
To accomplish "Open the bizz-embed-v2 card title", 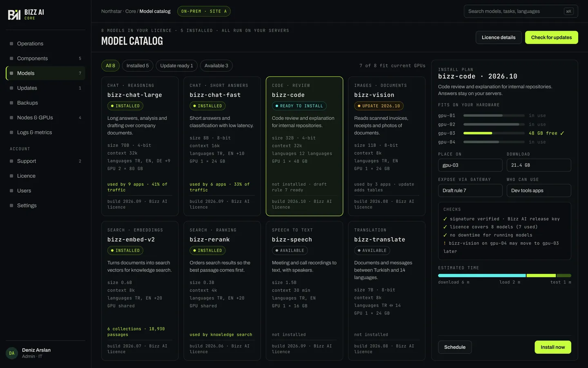I will (131, 240).
